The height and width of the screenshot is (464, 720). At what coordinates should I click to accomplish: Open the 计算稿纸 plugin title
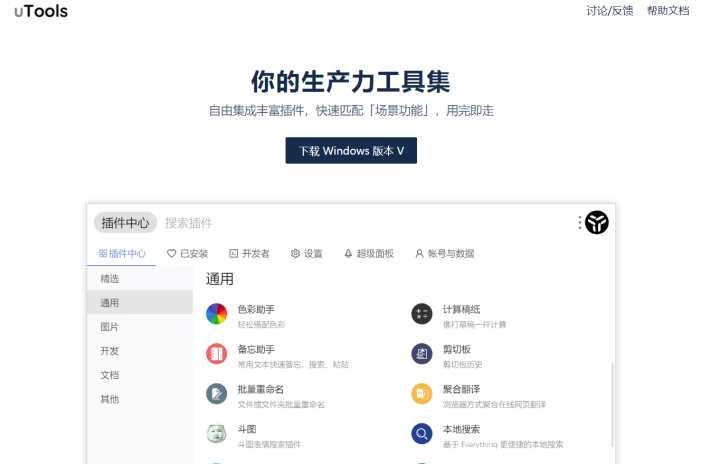pyautogui.click(x=461, y=309)
